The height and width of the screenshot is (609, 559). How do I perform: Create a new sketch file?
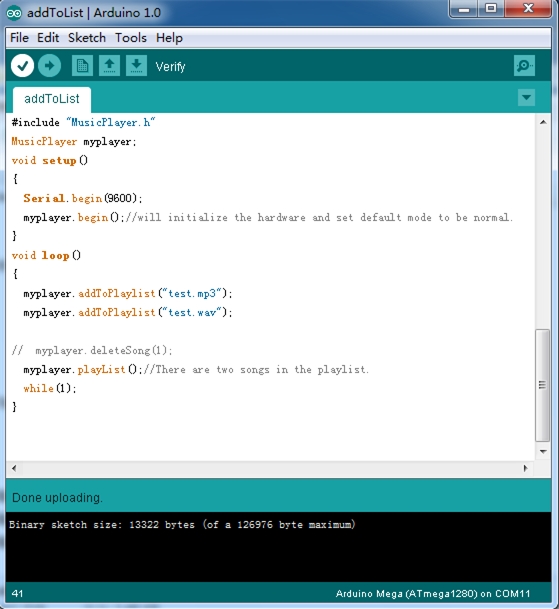coord(82,66)
